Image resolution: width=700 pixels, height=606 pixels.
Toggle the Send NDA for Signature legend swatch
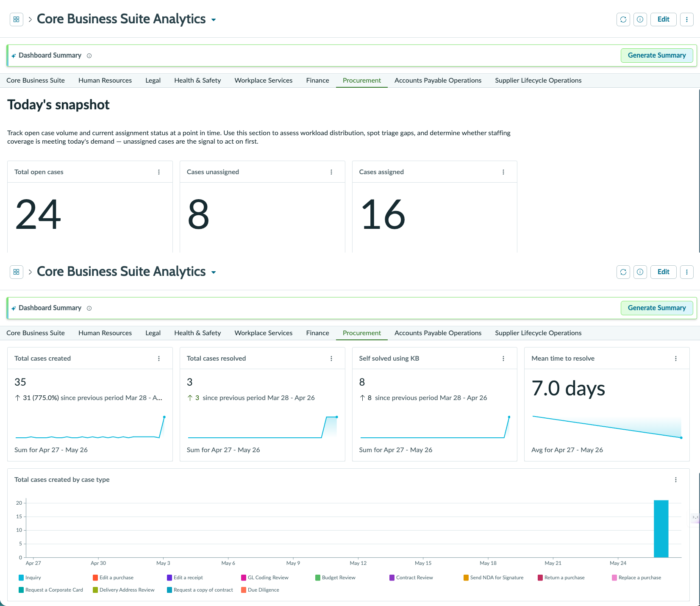[x=466, y=578]
